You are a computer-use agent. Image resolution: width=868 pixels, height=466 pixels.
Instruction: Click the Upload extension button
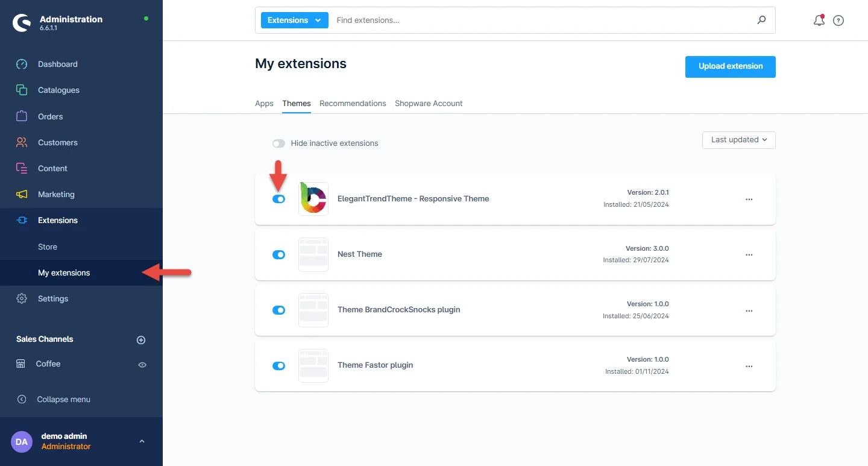pos(730,66)
